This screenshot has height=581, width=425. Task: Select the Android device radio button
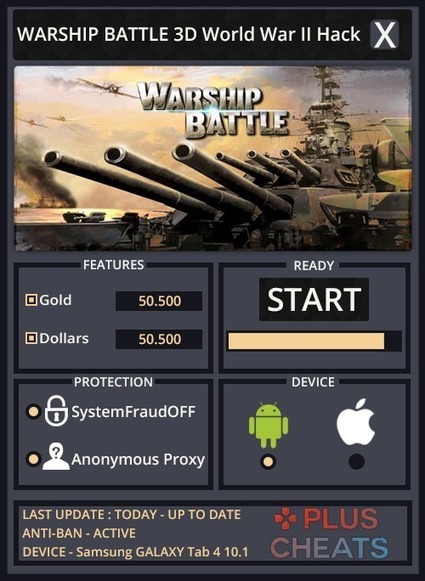point(268,462)
